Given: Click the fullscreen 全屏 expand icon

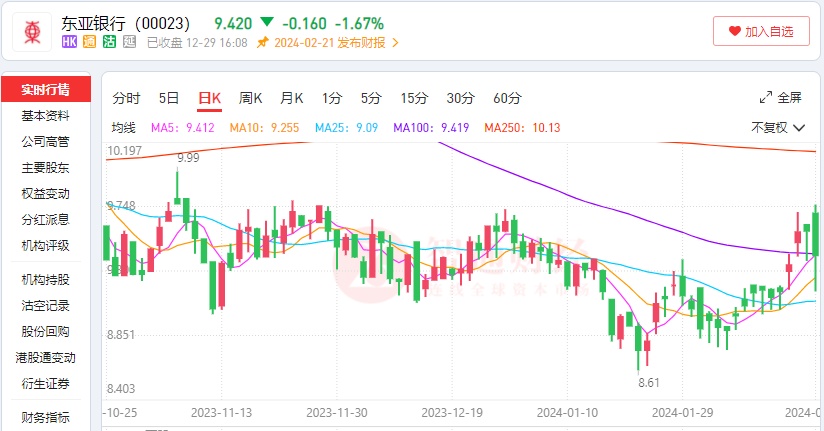Looking at the screenshot, I should pos(766,98).
